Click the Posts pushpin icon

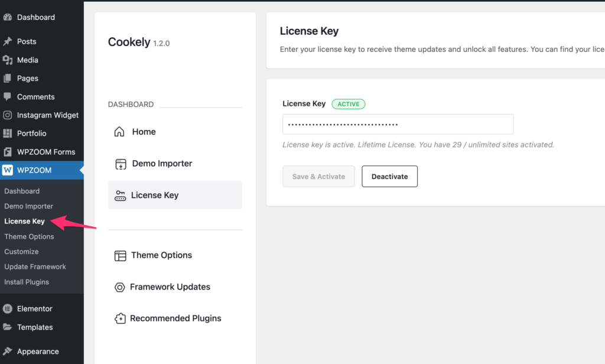point(8,42)
